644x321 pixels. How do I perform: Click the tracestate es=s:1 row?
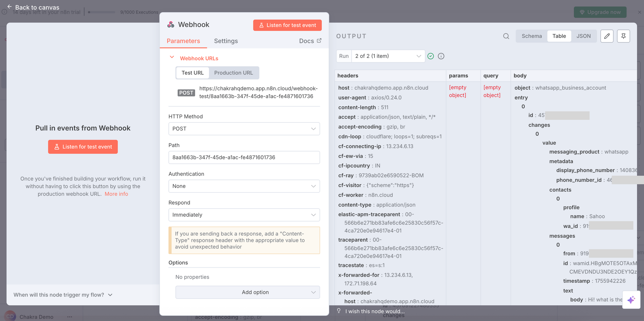pos(361,265)
